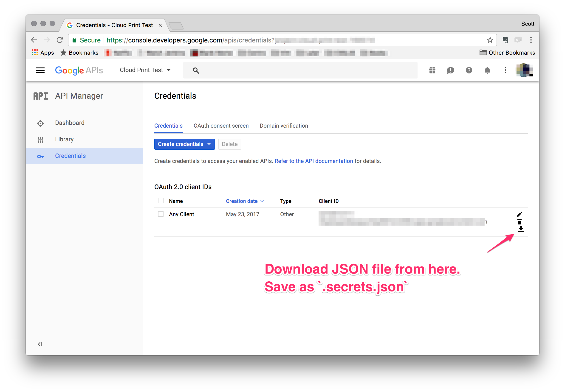
Task: Click the trash icon for Any Client
Action: (x=519, y=222)
